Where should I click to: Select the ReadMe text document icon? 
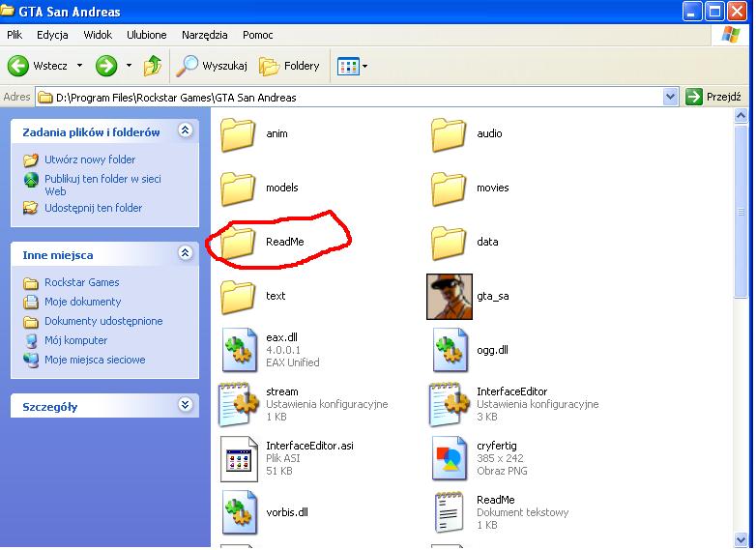pos(449,512)
